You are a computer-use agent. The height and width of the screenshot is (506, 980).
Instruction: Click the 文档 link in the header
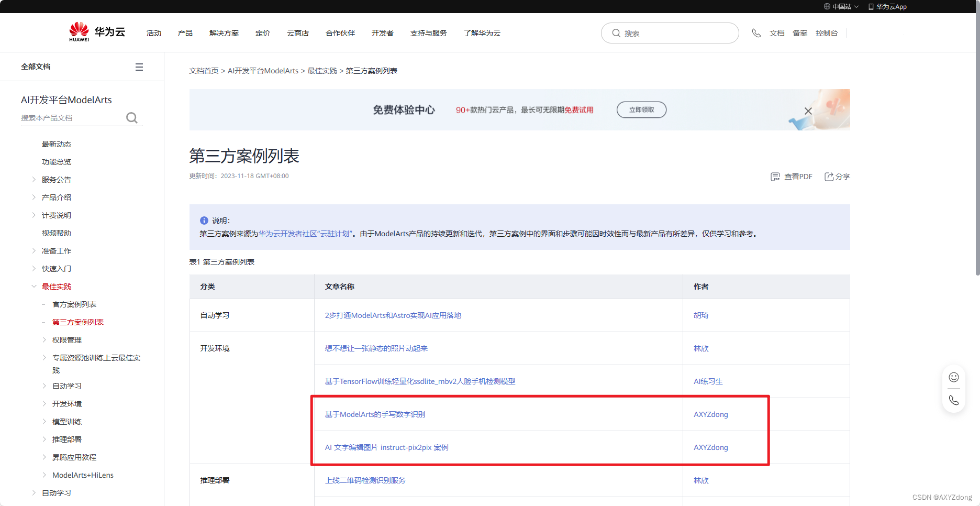point(777,33)
